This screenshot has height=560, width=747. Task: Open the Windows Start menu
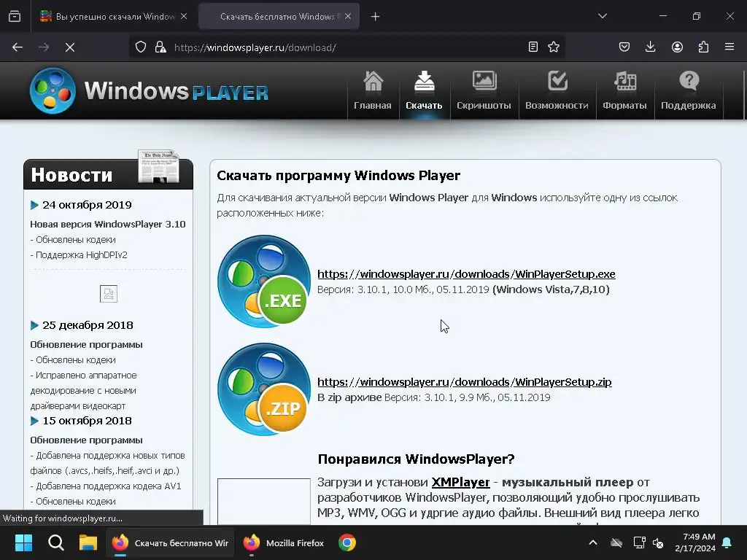tap(23, 542)
